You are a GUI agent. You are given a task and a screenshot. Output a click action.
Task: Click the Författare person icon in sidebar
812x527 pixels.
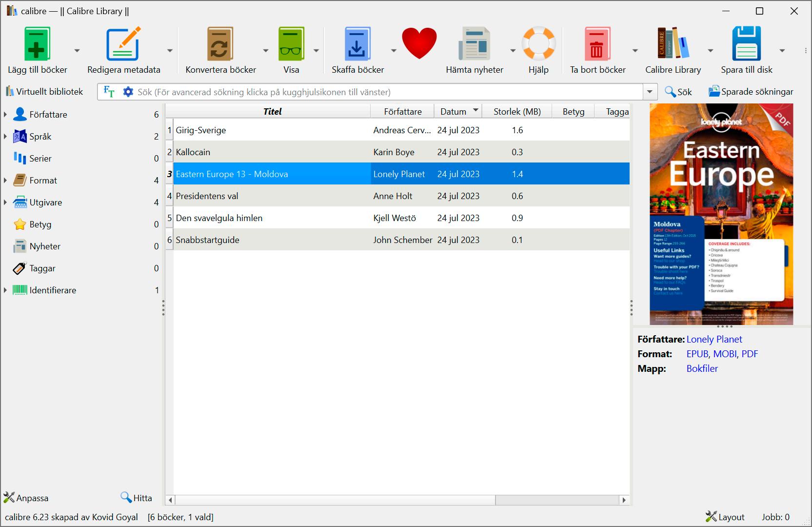20,115
